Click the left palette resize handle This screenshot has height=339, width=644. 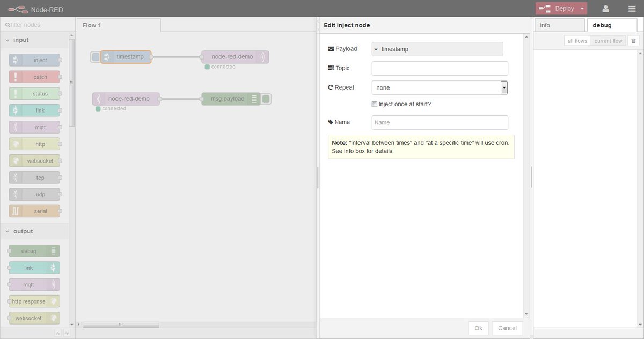click(318, 177)
